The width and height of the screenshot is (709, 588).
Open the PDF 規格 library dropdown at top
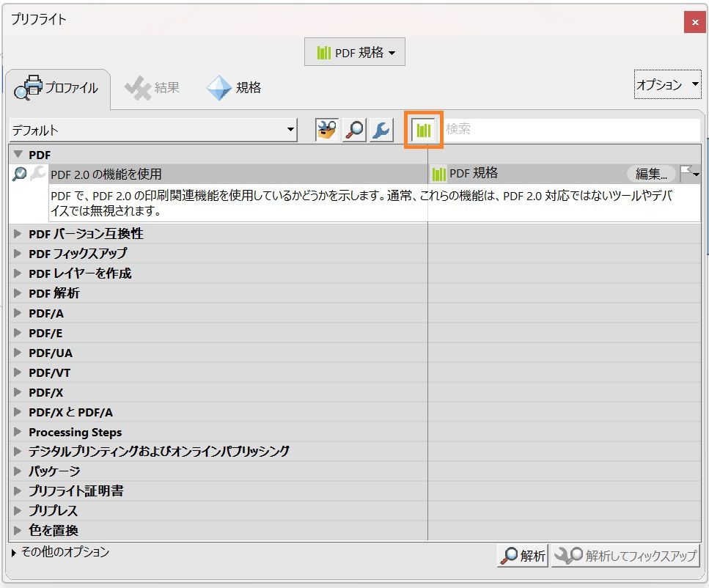(355, 52)
